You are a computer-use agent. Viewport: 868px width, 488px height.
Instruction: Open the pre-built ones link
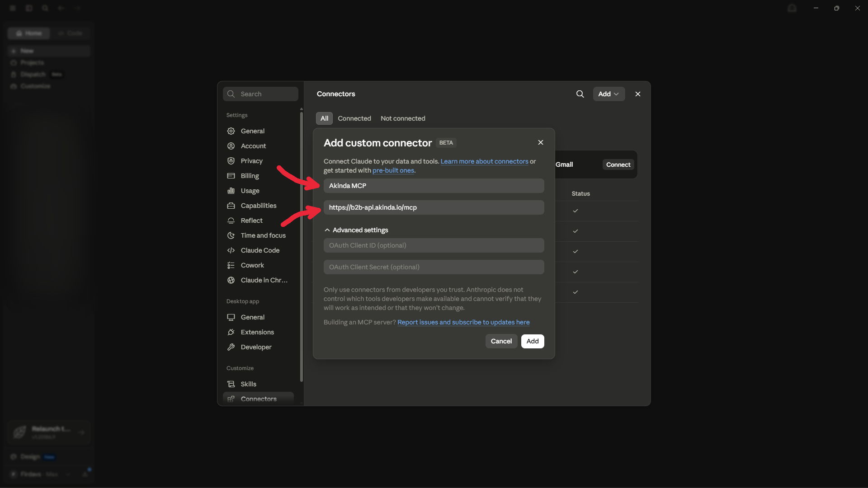coord(393,170)
